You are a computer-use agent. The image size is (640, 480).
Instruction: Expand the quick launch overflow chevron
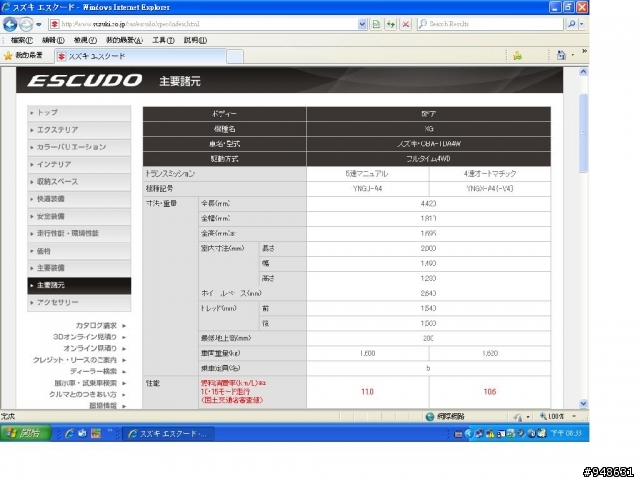click(109, 431)
